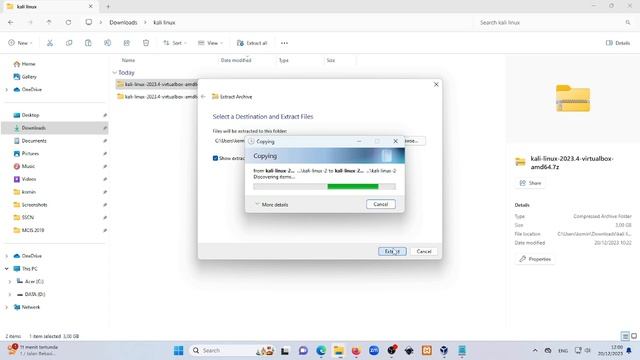Click the Extract button in the Extract Archive dialog
The image size is (640, 360).
click(x=392, y=251)
